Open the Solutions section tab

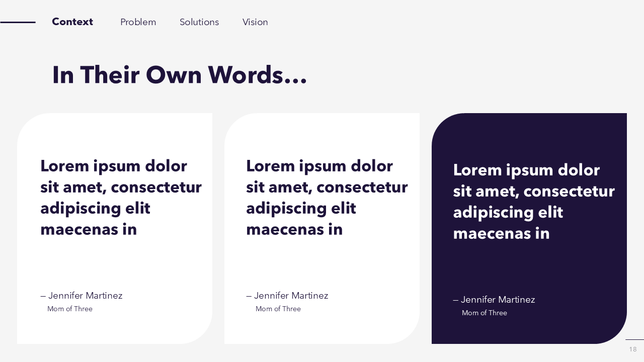(x=199, y=22)
